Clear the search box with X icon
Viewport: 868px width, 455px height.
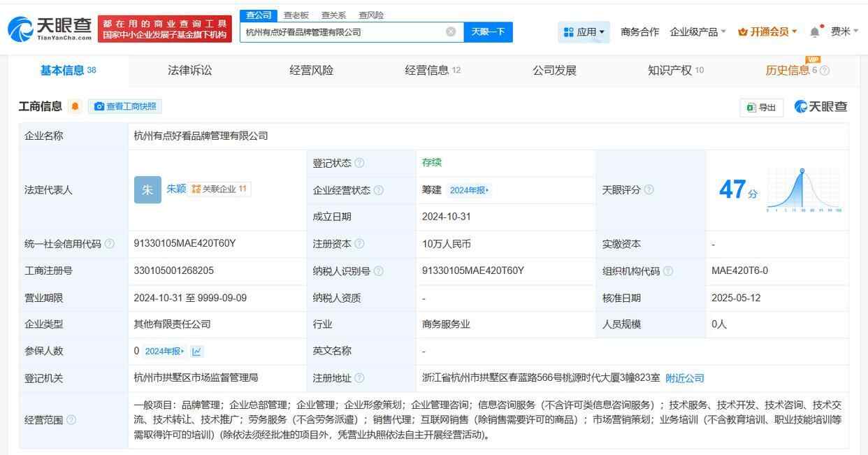pos(451,32)
